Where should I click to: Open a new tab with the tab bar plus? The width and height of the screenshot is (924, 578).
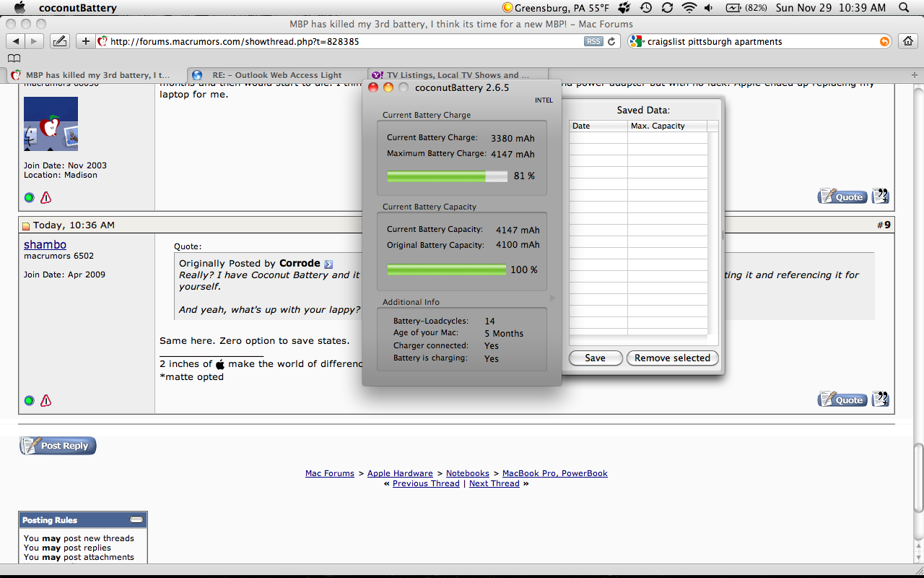(915, 74)
